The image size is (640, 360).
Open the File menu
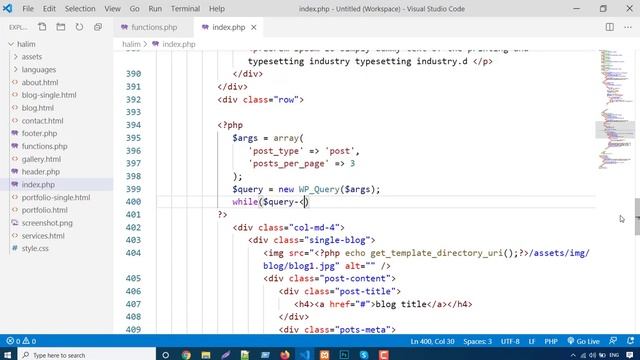(x=28, y=9)
